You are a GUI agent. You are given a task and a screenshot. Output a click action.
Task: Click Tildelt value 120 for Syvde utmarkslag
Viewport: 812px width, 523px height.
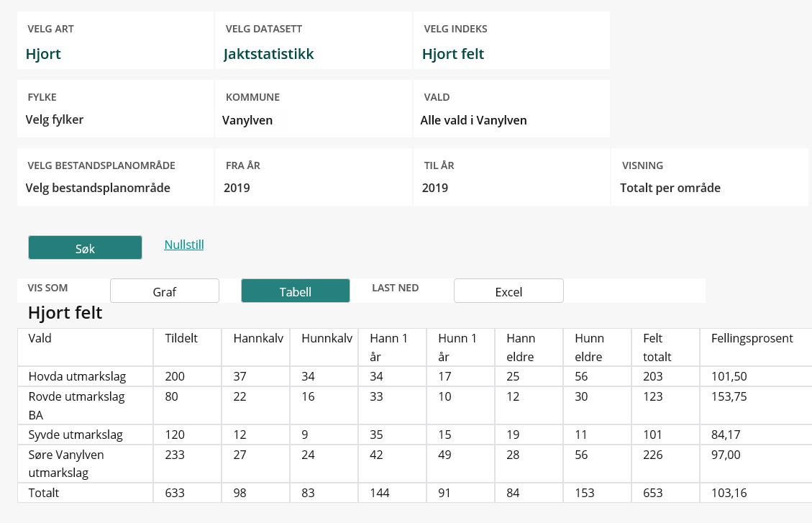click(x=175, y=435)
